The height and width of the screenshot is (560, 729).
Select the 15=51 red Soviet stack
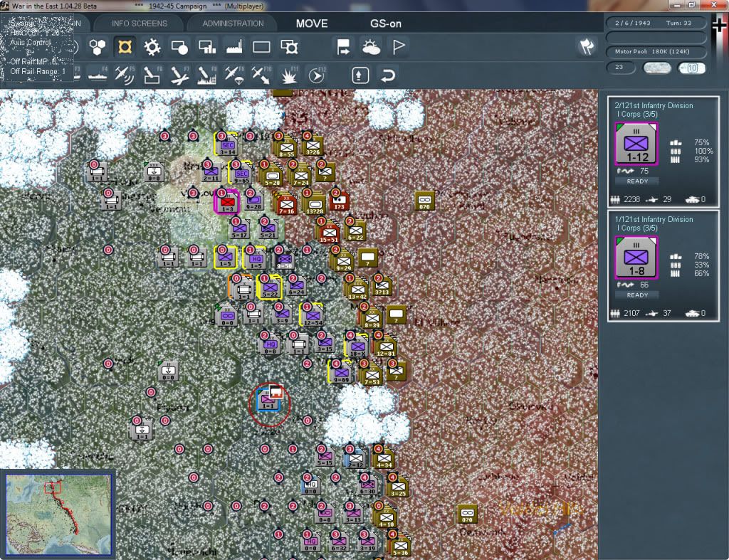329,231
